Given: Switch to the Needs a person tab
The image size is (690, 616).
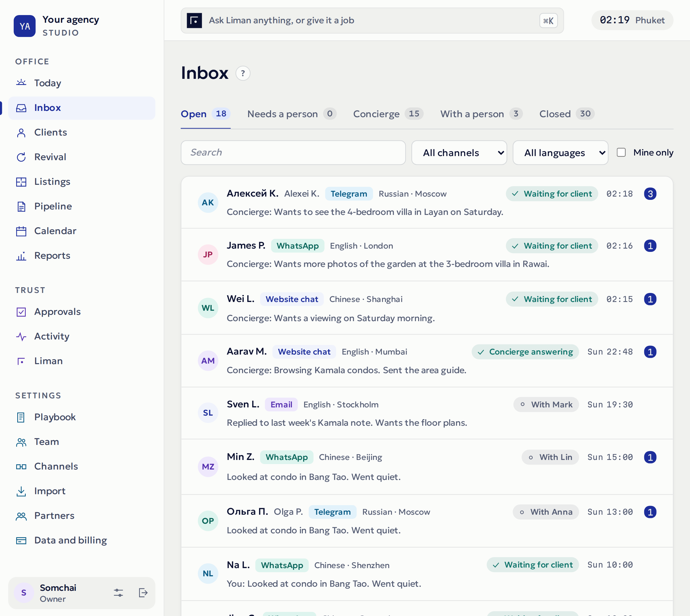Looking at the screenshot, I should [292, 114].
